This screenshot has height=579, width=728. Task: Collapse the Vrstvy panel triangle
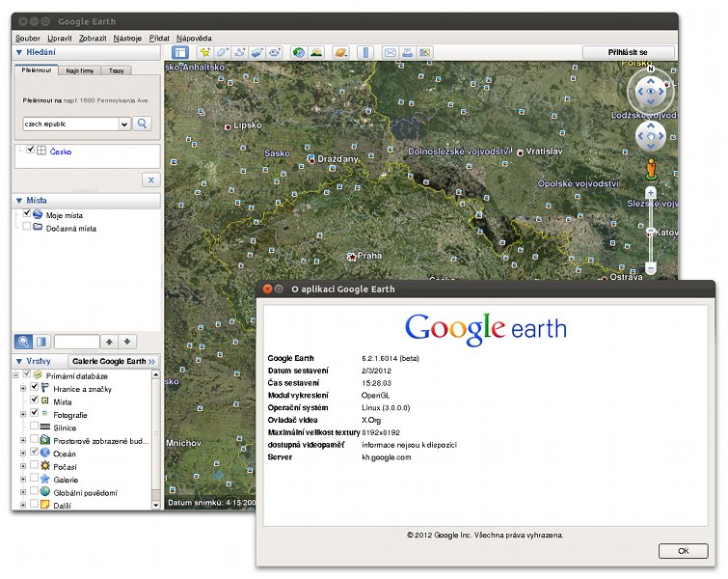point(19,361)
